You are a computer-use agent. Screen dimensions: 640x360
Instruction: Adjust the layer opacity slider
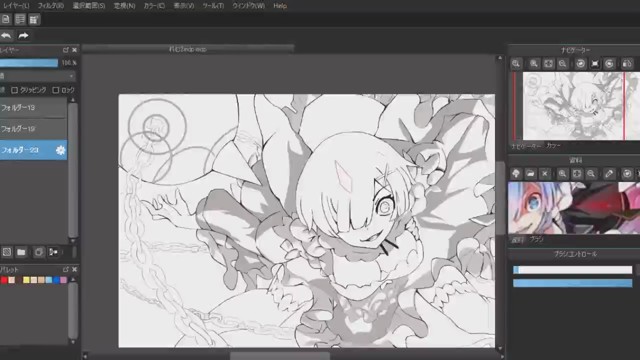coord(29,63)
